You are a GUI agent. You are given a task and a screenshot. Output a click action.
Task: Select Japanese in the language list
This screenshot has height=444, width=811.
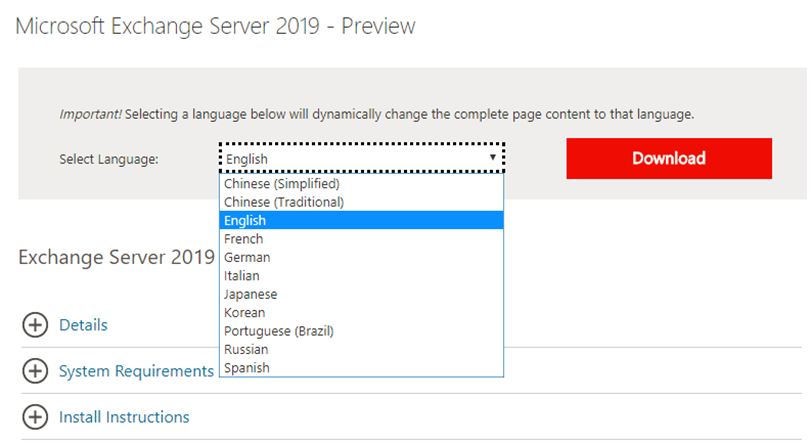point(361,294)
